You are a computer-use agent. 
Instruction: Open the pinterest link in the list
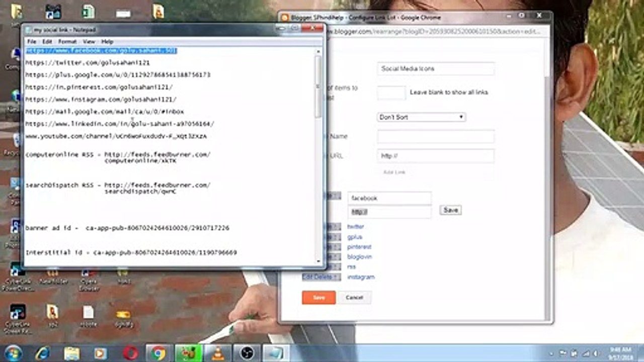(x=359, y=247)
